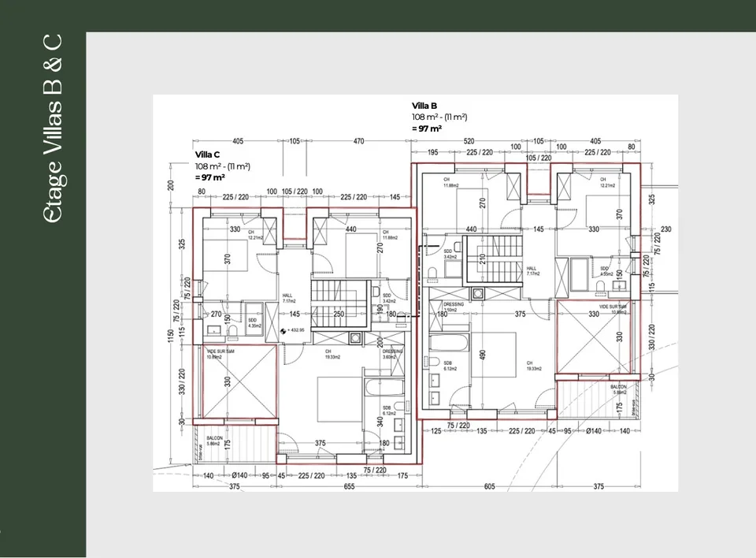Click the "Villa C" heading
Image resolution: width=756 pixels, height=558 pixels.
[207, 154]
